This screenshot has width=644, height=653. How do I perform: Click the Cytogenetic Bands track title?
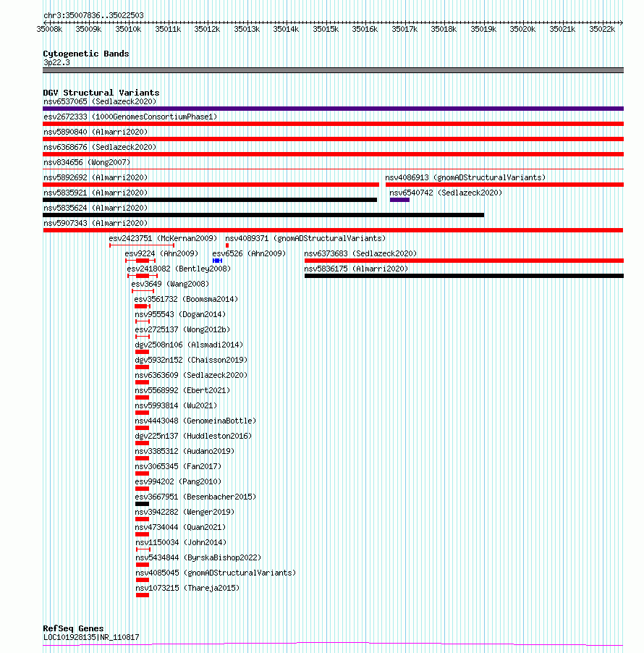(86, 54)
